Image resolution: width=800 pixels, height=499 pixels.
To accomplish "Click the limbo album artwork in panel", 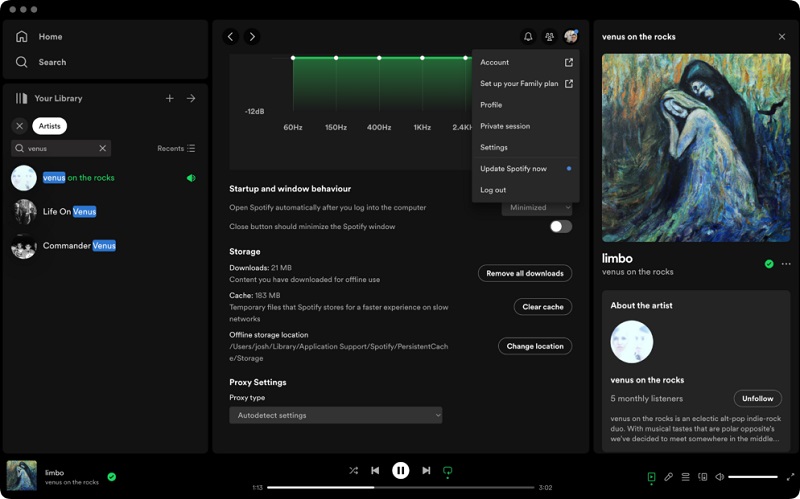I will point(696,148).
